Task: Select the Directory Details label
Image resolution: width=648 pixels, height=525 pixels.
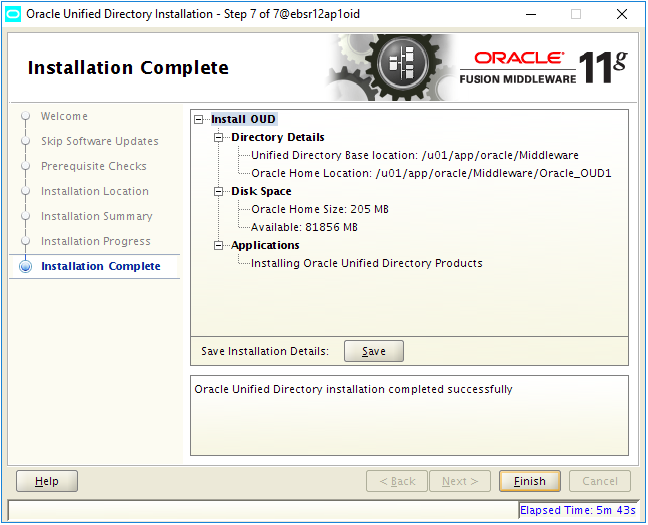Action: pos(278,137)
